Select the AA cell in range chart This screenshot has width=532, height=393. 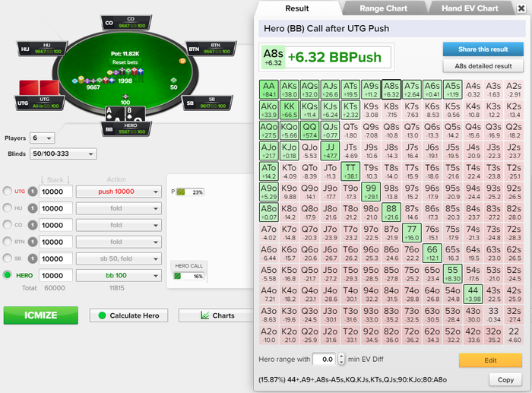[269, 89]
